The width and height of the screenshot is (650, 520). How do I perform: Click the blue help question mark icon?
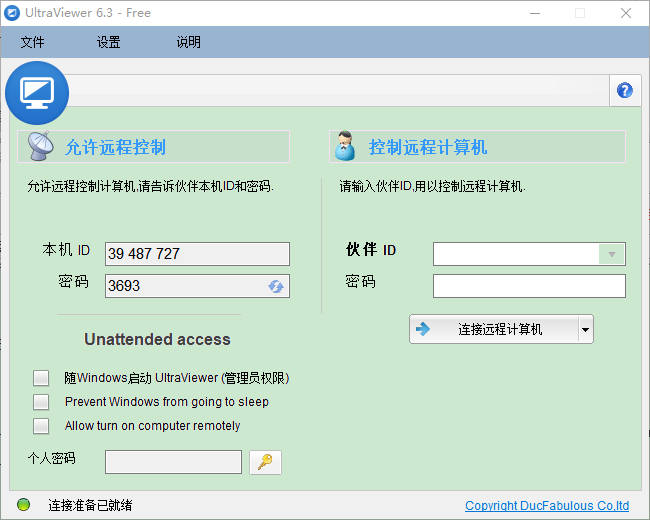[625, 90]
